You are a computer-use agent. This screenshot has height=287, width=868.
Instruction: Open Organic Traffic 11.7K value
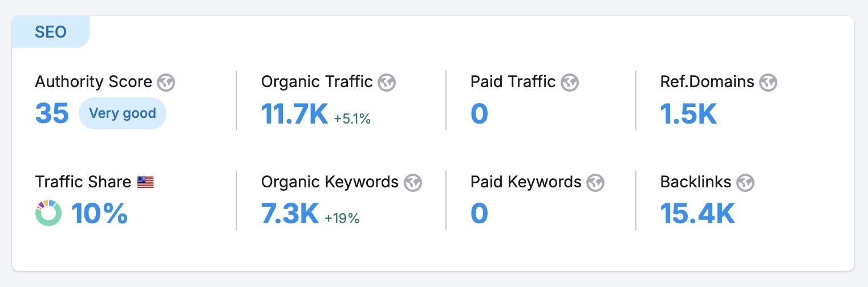(294, 114)
